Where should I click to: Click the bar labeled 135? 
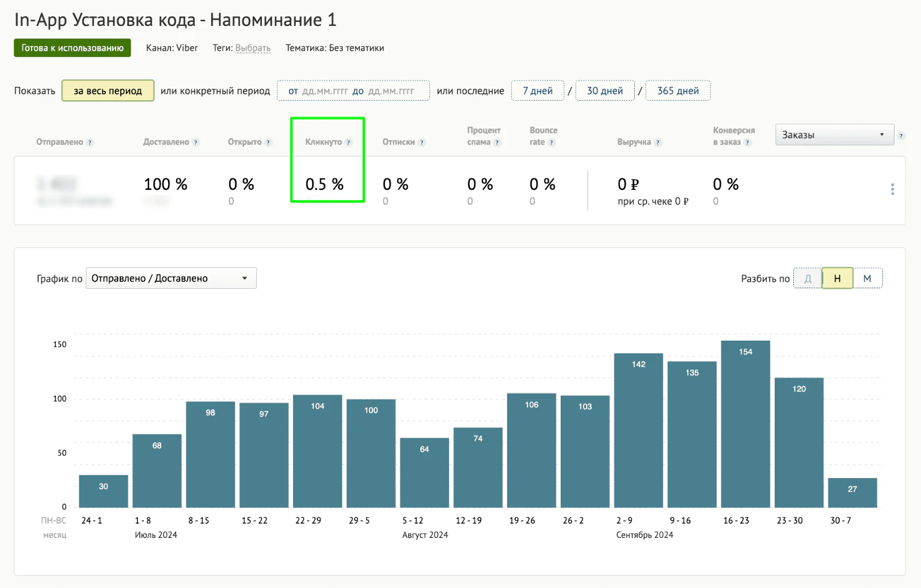pyautogui.click(x=692, y=434)
